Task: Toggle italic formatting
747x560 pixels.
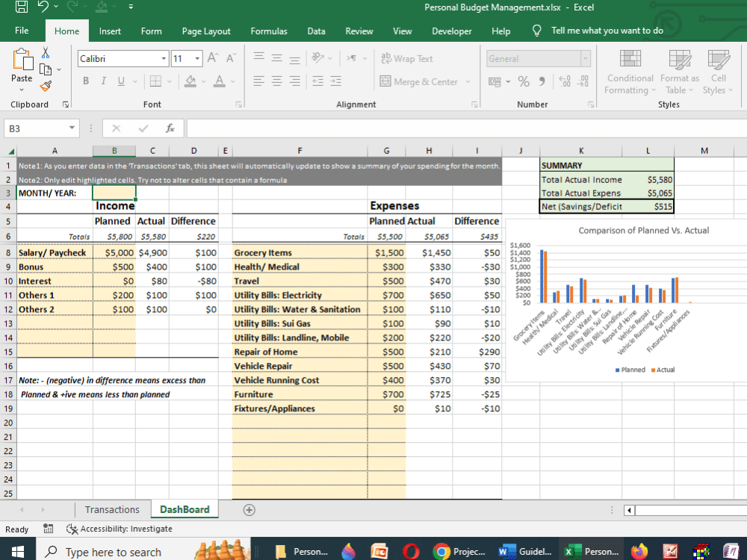Action: point(102,81)
